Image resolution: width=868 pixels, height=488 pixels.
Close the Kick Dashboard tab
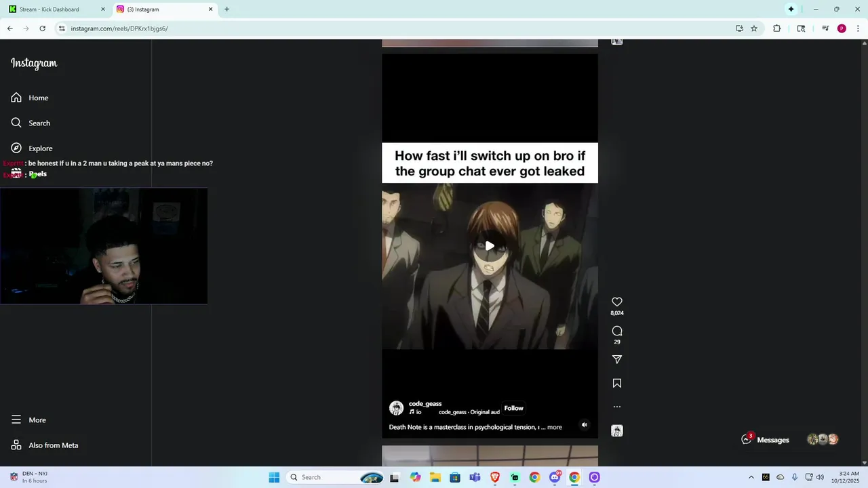click(x=103, y=9)
